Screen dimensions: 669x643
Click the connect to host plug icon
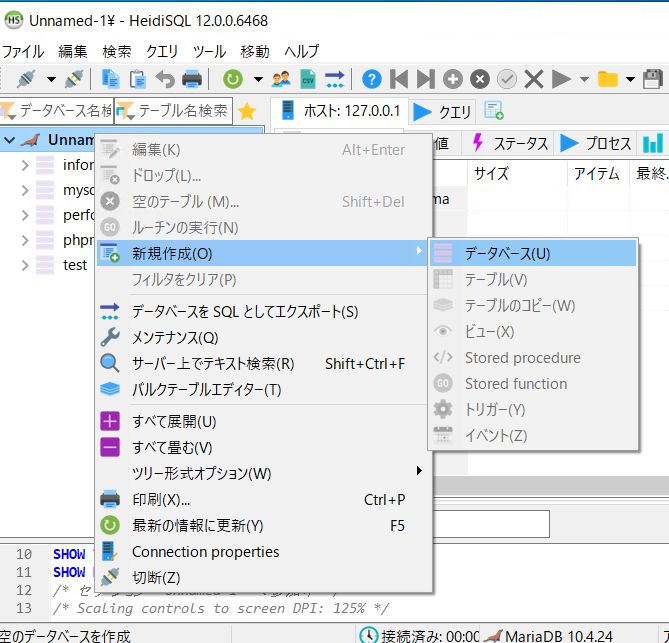[x=26, y=79]
